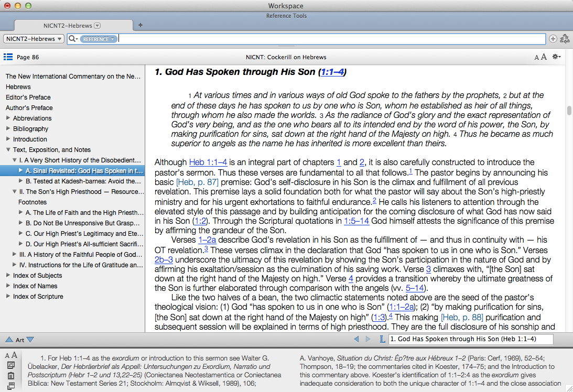Open the NICNT2-Hebrews module dropdown
Image resolution: width=573 pixels, height=392 pixels.
(34, 39)
